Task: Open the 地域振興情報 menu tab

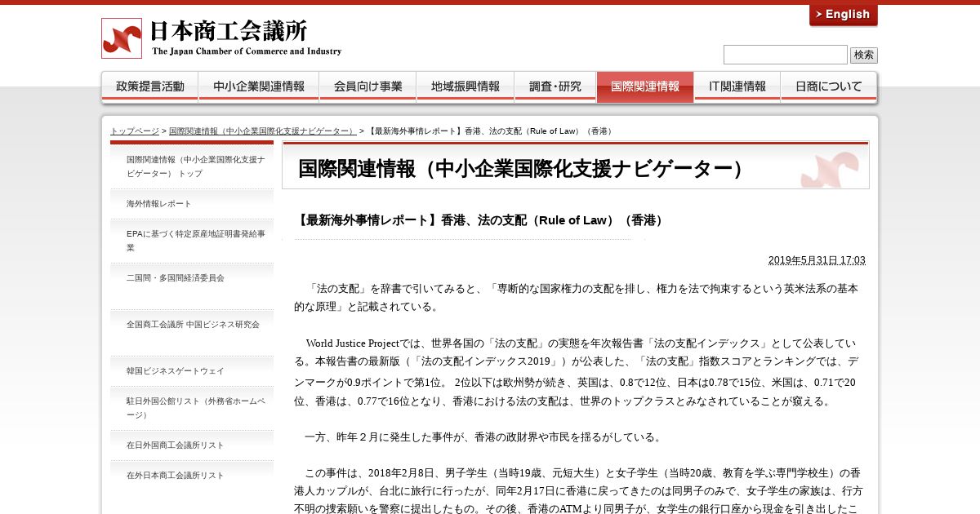Action: [465, 86]
